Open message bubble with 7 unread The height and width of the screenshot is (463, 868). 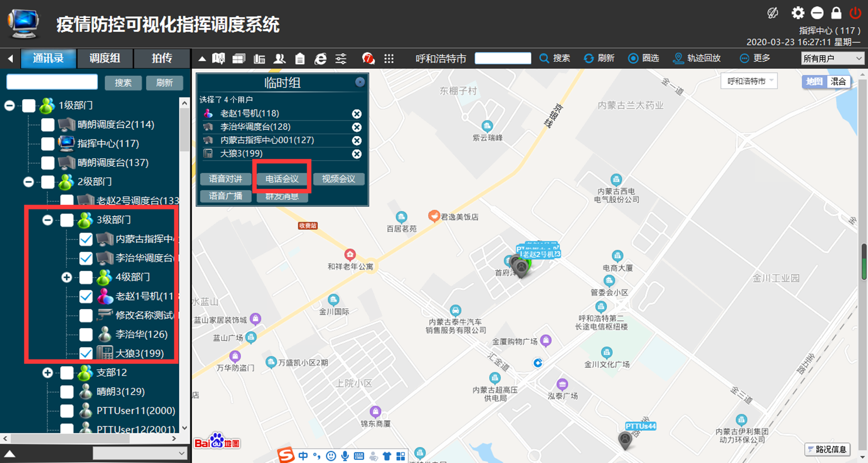click(x=368, y=59)
